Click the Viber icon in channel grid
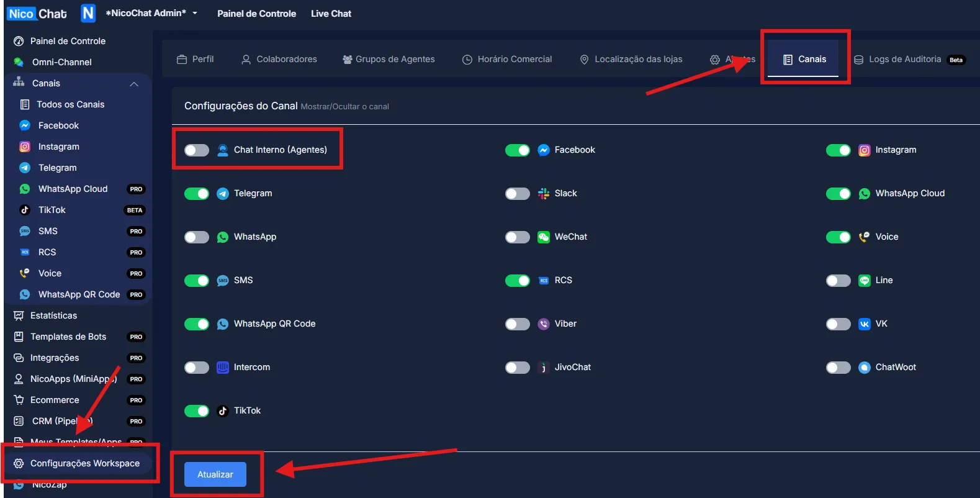The image size is (980, 498). coord(544,324)
